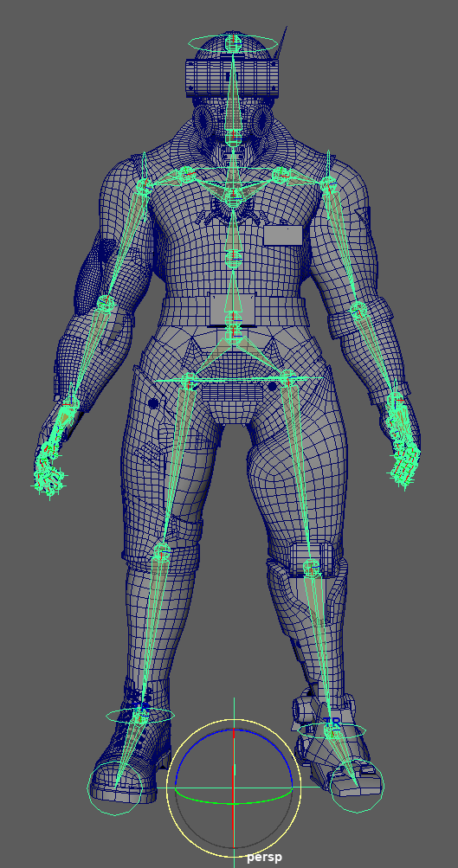The height and width of the screenshot is (868, 458).
Task: Select the hip joint on the armored leg
Action: [x=287, y=380]
